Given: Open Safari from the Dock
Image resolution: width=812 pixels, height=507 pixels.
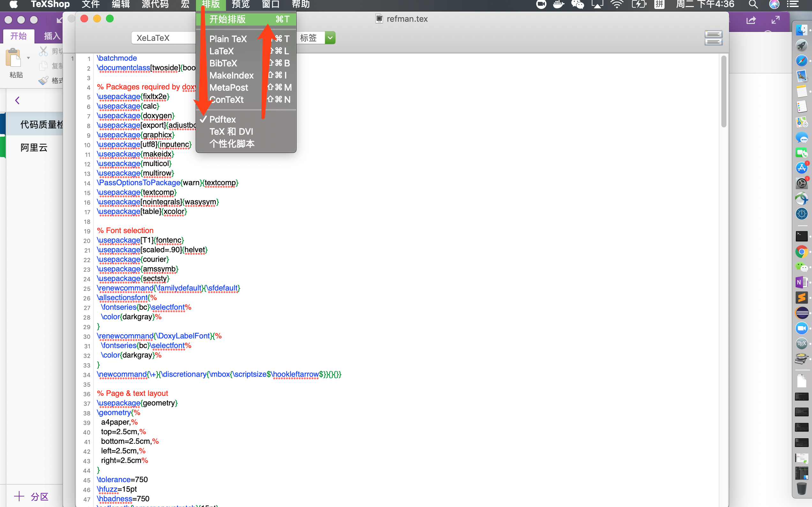Looking at the screenshot, I should 801,61.
